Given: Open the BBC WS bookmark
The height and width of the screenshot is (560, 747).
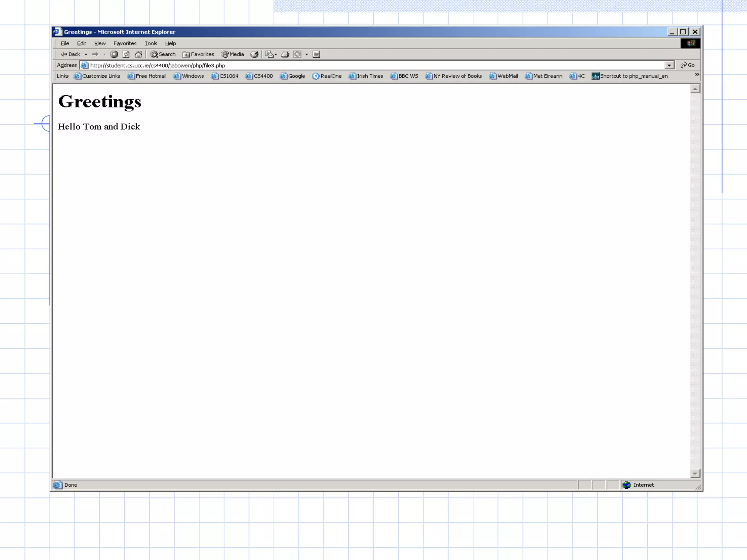Looking at the screenshot, I should click(x=404, y=76).
